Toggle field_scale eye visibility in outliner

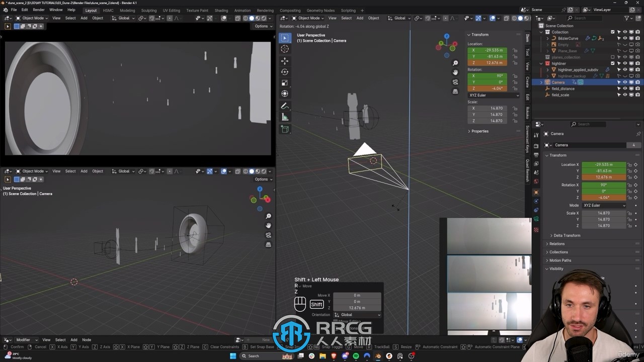coord(625,95)
